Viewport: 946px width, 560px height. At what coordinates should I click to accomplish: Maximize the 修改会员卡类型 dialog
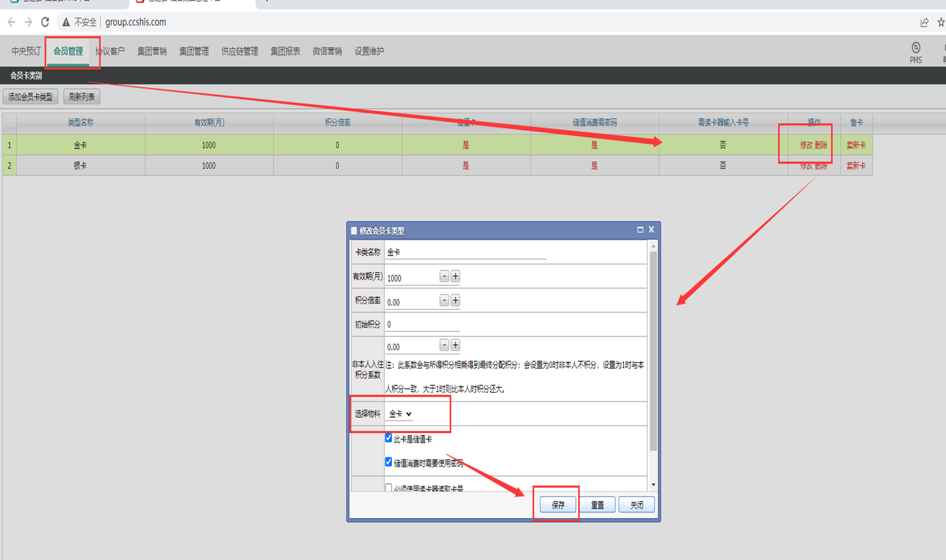tap(640, 230)
